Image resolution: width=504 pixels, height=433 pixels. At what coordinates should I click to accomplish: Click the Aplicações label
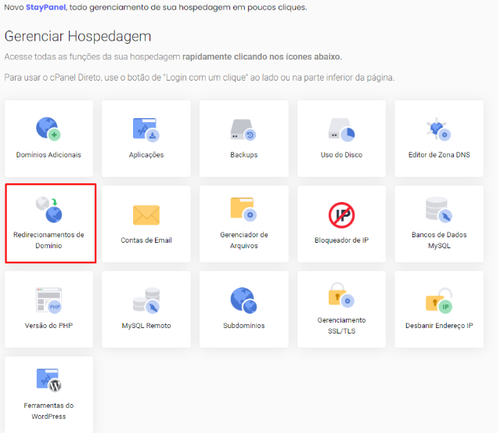pos(146,155)
